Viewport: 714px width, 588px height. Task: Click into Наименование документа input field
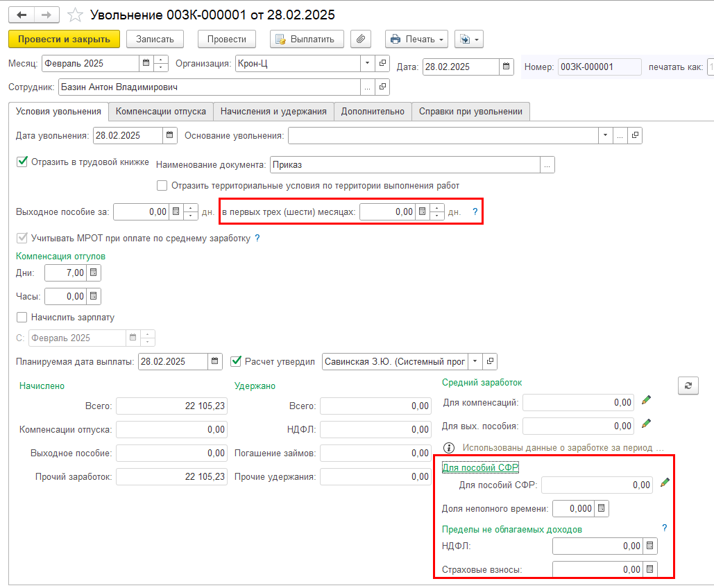tap(404, 165)
